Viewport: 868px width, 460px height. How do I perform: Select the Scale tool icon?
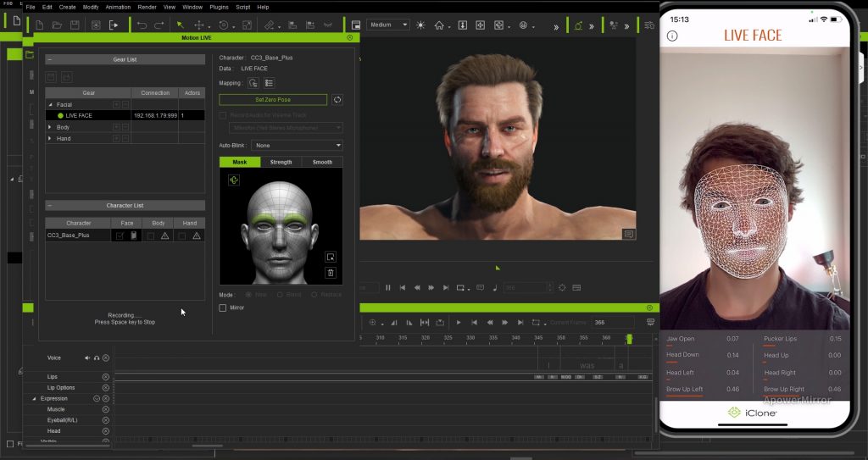pyautogui.click(x=247, y=25)
